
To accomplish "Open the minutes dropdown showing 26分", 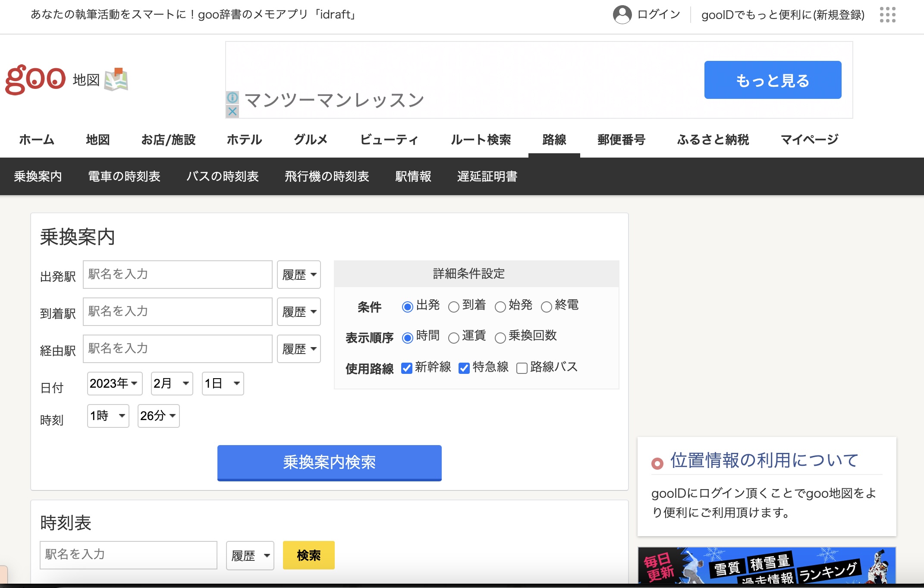I will click(158, 416).
